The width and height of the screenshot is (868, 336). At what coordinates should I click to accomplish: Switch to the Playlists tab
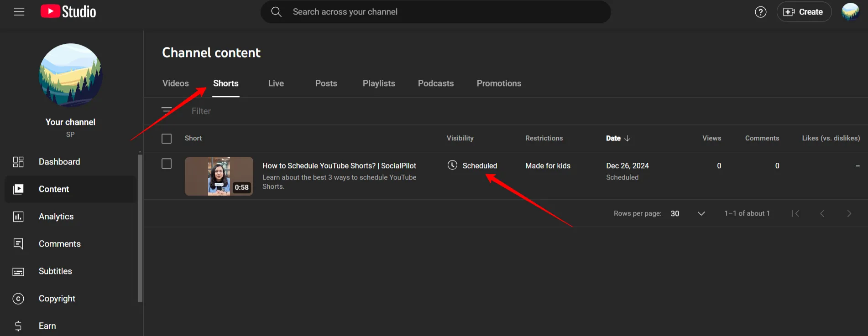(379, 83)
